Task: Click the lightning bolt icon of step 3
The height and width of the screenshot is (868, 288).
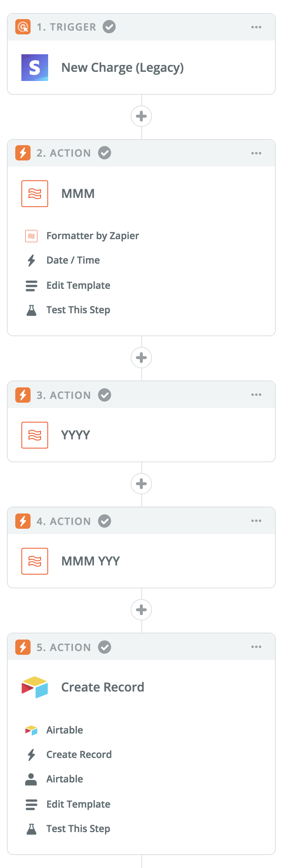Action: coord(23,395)
